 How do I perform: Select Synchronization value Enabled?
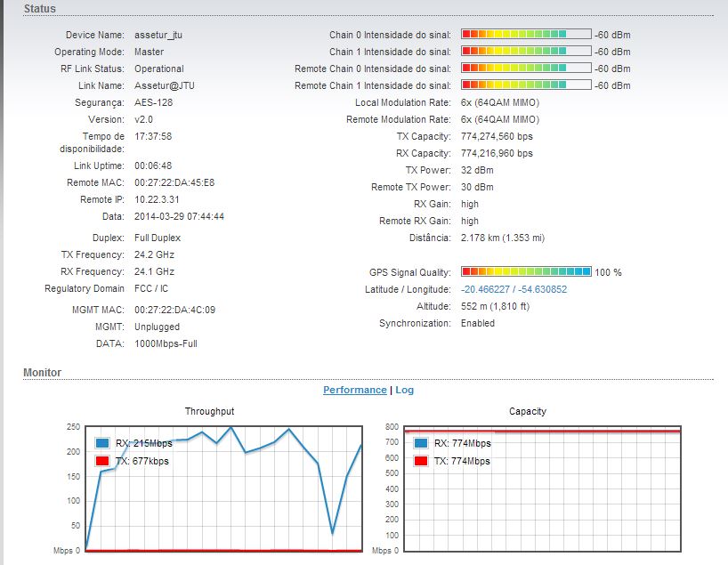[x=478, y=323]
